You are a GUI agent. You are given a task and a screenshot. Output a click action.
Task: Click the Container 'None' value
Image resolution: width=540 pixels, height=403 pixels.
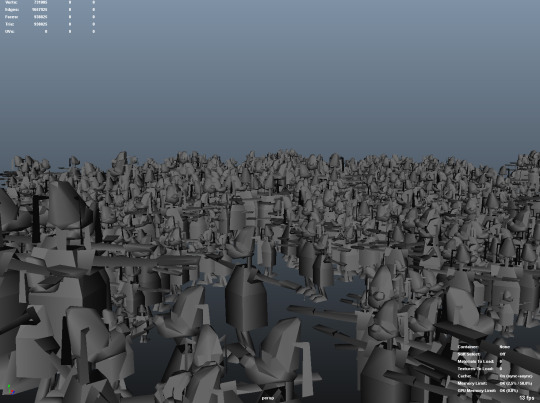tap(505, 347)
